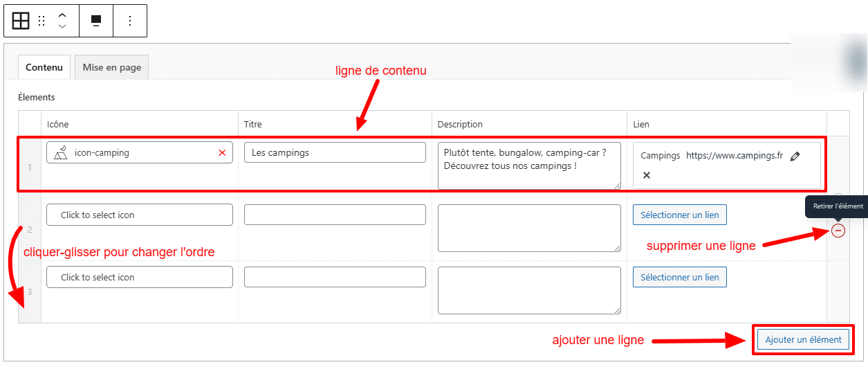Screen dimensions: 868x367
Task: Open the icon picker in row 3
Action: [x=140, y=278]
